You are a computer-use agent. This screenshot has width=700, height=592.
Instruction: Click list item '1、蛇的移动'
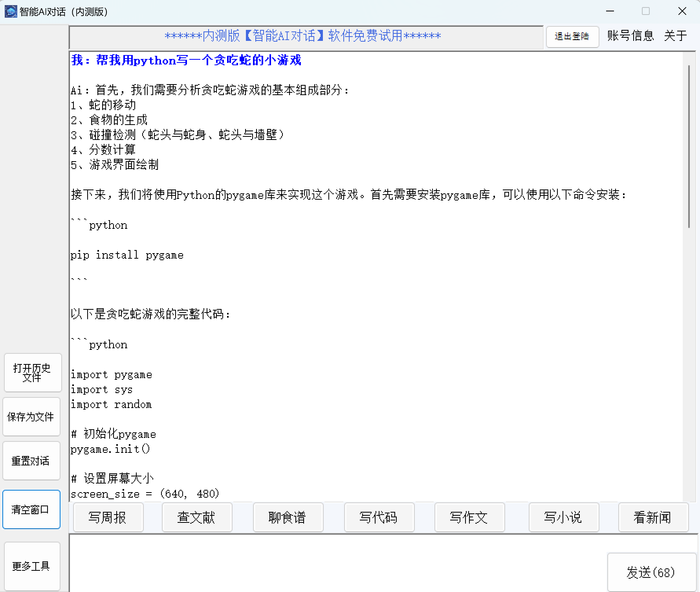pos(103,105)
